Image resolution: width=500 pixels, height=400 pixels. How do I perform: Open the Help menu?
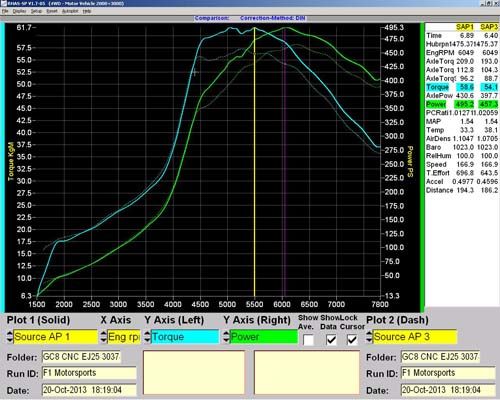tap(87, 11)
